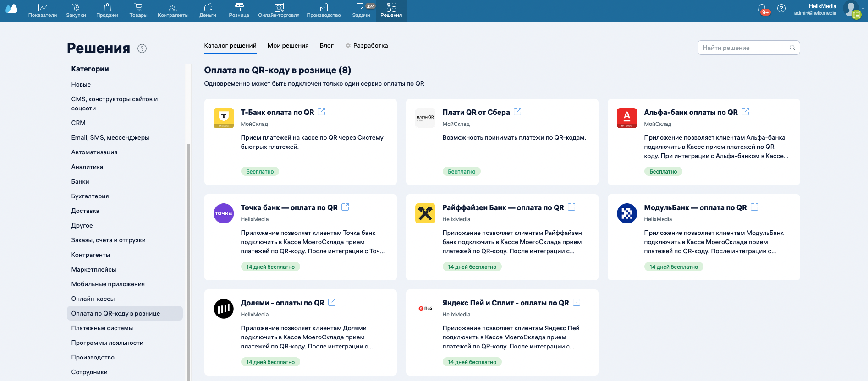
Task: Click the Точка bank logo thumbnail
Action: pyautogui.click(x=224, y=213)
